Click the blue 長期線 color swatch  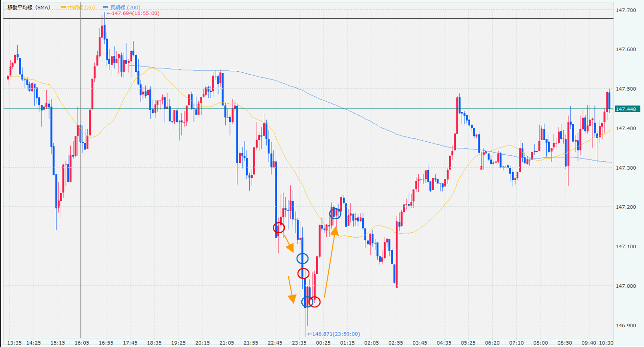click(x=106, y=7)
